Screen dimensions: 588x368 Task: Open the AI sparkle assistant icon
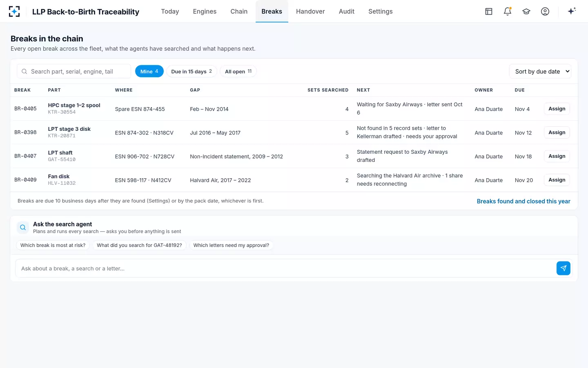572,11
